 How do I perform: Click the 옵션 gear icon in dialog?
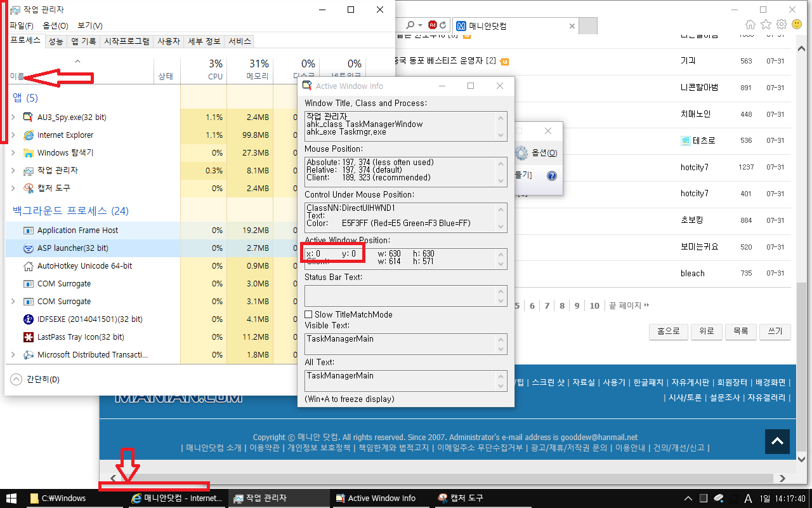point(521,152)
